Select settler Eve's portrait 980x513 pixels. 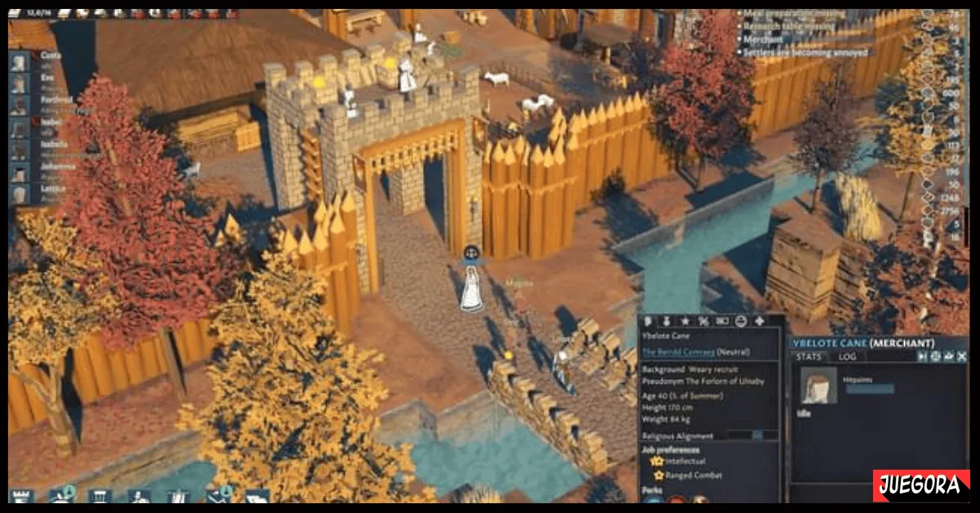click(20, 83)
